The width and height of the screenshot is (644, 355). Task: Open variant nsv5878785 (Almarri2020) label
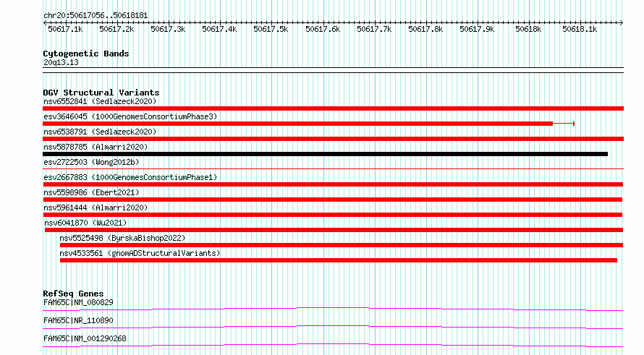click(96, 147)
